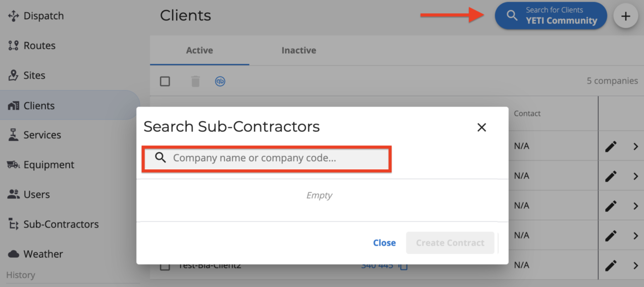Expand the last client row chevron

coord(636,265)
